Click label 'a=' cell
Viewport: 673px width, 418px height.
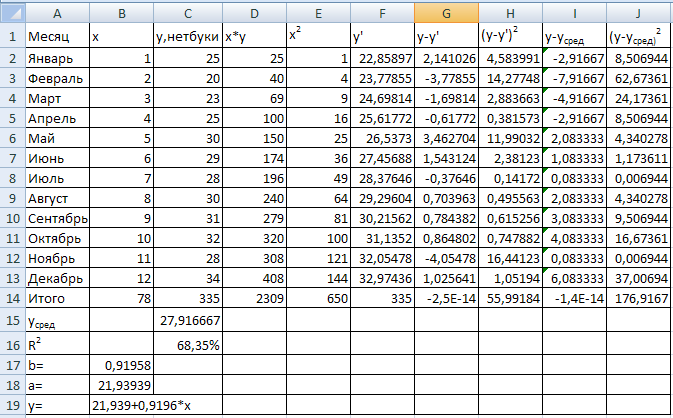(58, 385)
